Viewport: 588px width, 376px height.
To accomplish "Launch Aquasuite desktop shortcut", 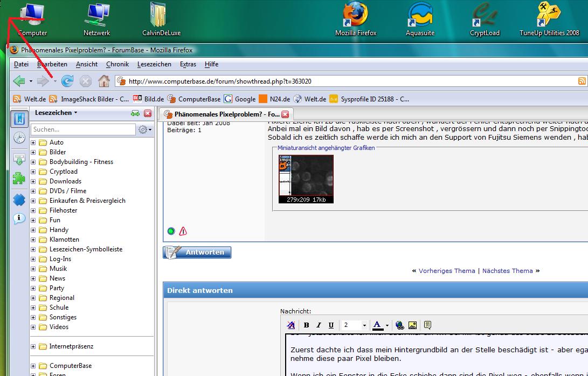I will point(420,19).
